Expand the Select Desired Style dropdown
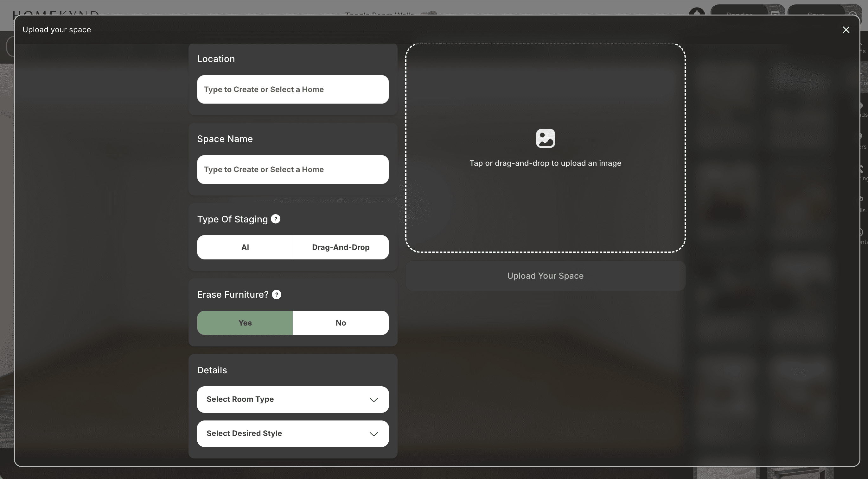This screenshot has width=868, height=479. [292, 433]
